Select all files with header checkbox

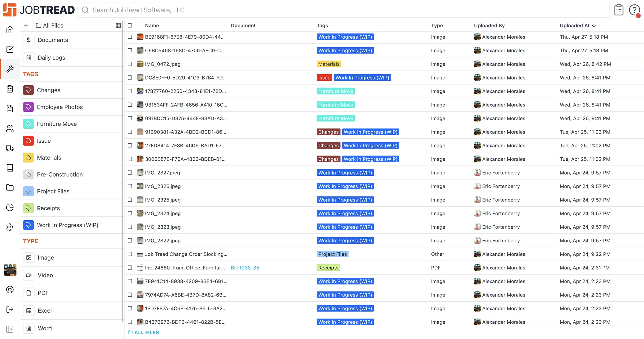point(130,26)
